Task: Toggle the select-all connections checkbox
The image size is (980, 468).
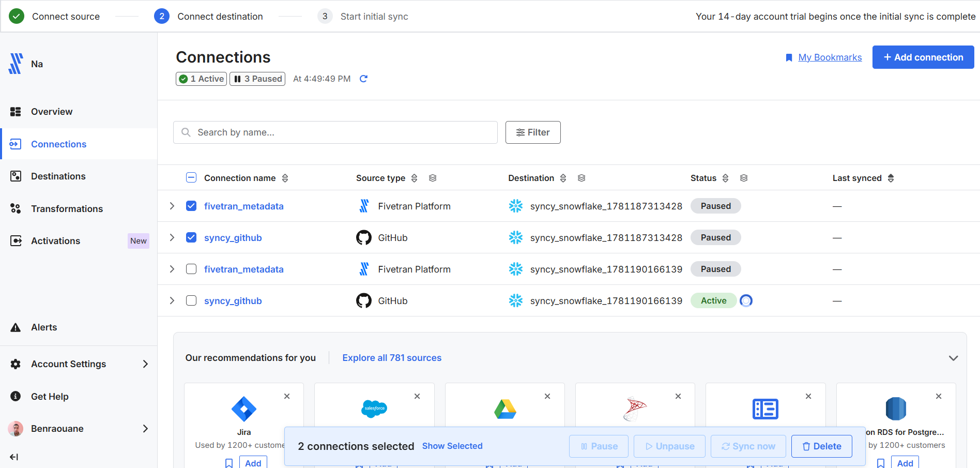Action: coord(191,178)
